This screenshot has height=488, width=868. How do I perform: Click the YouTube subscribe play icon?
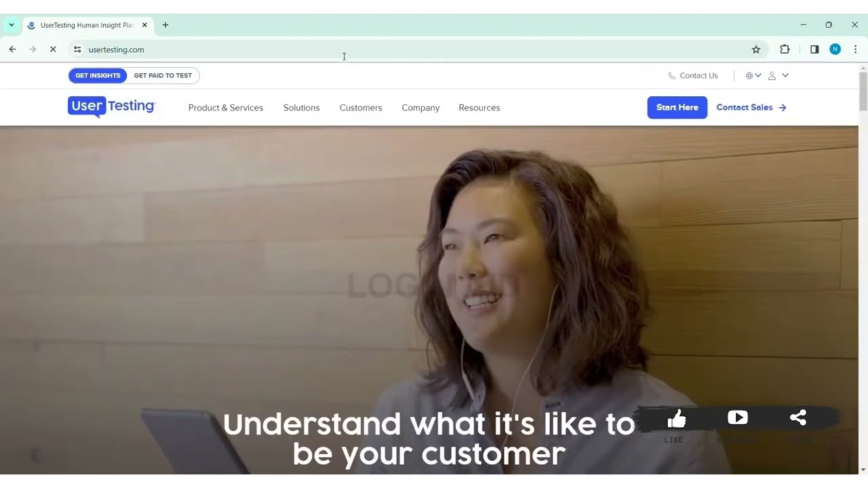737,418
